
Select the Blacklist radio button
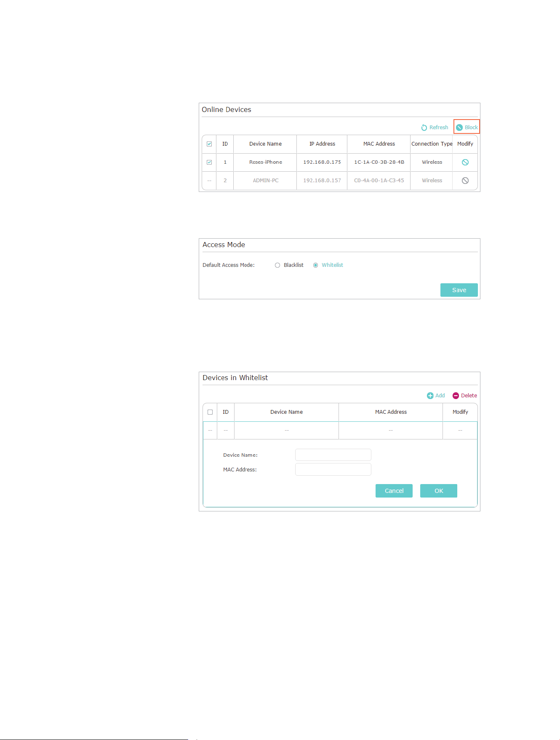(277, 265)
